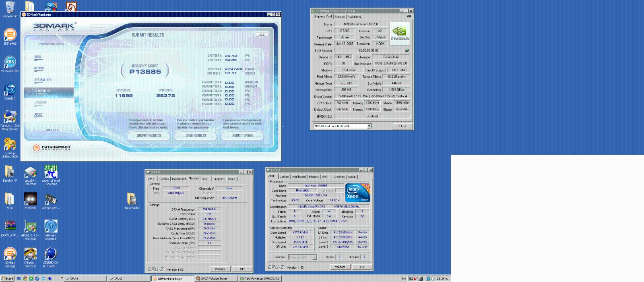Image resolution: width=644 pixels, height=282 pixels.
Task: Open the chess knight desktop icon
Action: click(x=71, y=6)
